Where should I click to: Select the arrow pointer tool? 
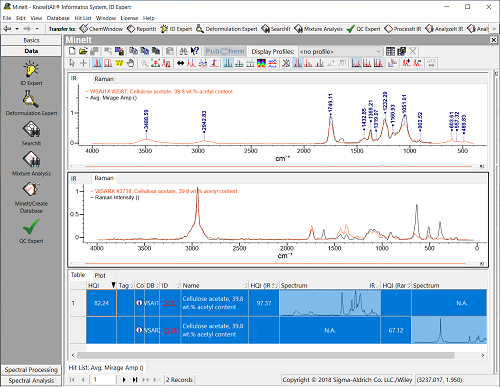[x=72, y=63]
